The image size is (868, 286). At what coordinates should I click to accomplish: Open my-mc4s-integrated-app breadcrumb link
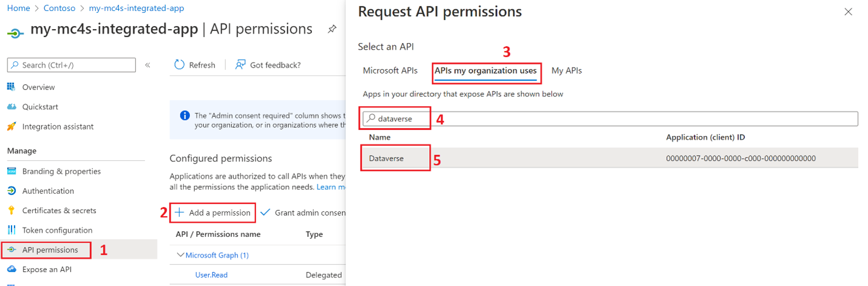coord(137,9)
